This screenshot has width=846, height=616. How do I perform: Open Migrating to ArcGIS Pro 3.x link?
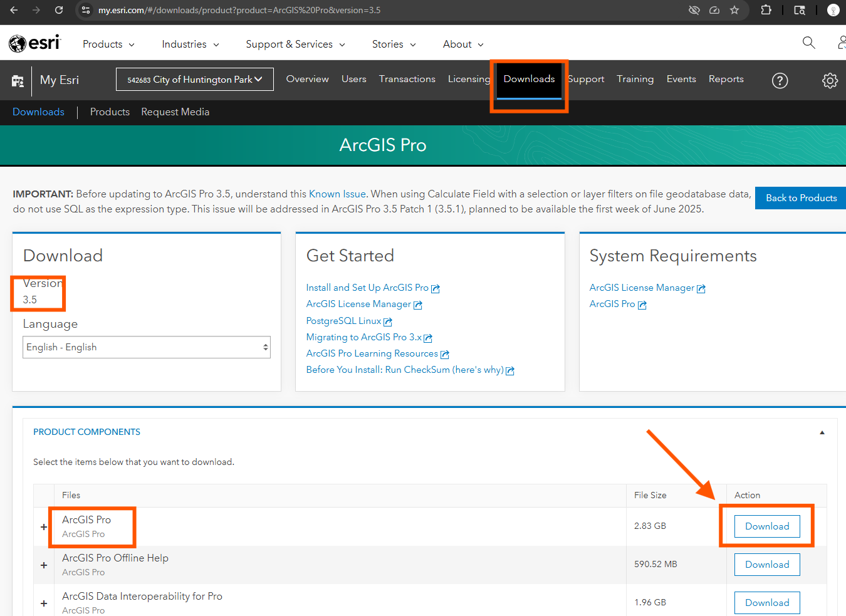point(364,337)
